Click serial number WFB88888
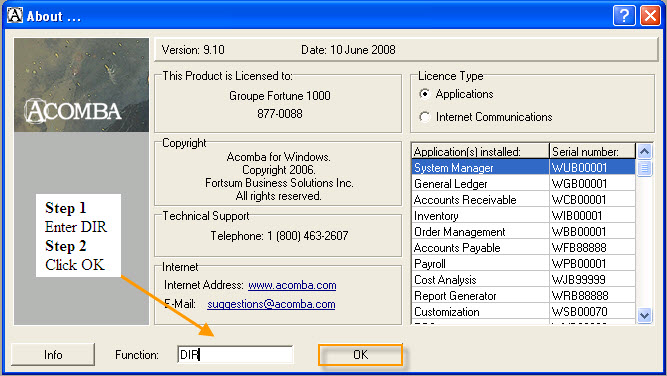 (579, 248)
